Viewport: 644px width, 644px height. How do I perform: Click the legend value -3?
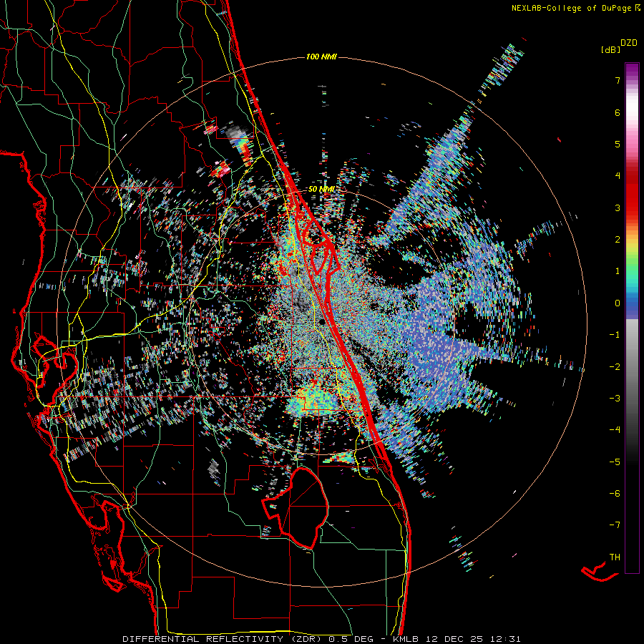[x=615, y=398]
